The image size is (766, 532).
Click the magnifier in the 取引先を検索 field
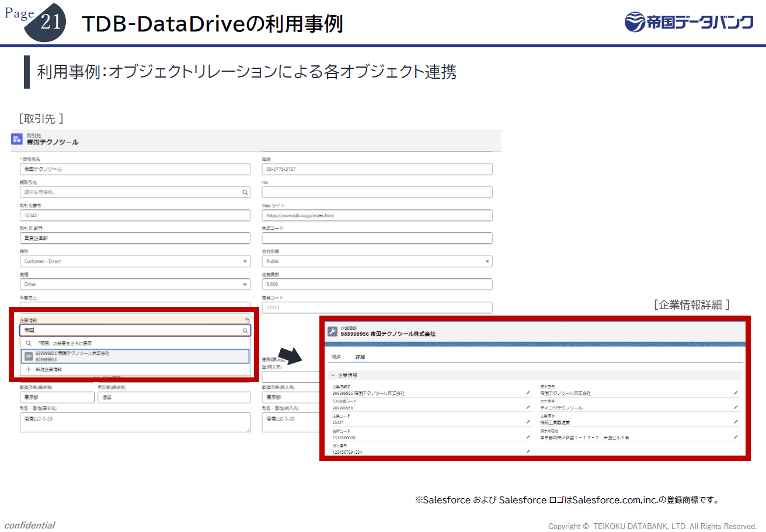tap(245, 192)
